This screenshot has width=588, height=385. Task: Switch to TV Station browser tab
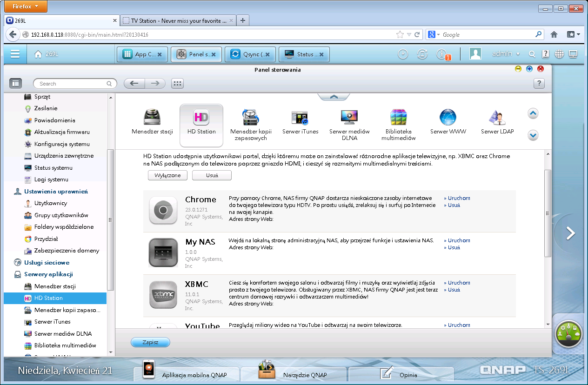tap(178, 21)
